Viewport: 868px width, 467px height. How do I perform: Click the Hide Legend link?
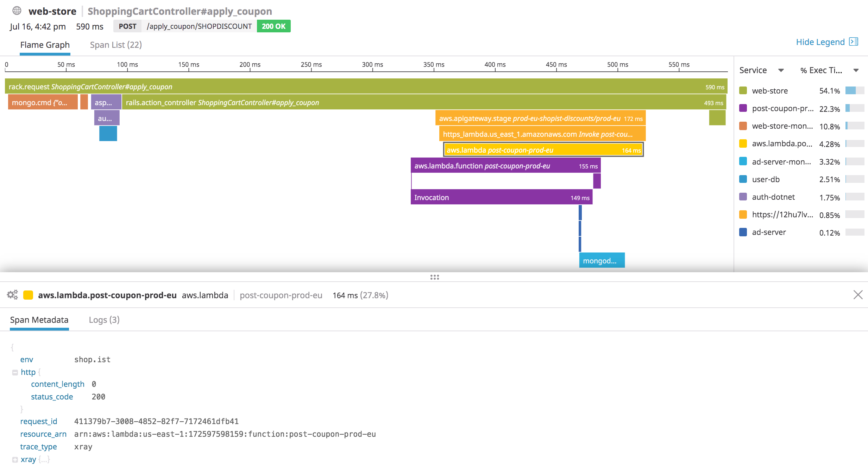coord(820,42)
